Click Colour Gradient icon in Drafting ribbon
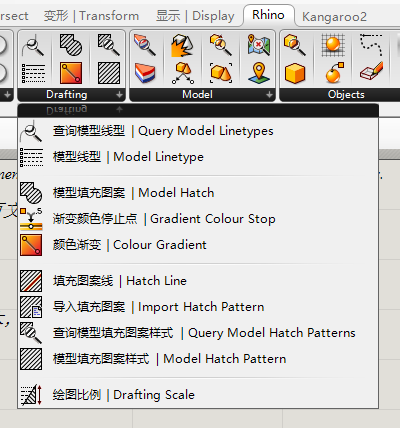The width and height of the screenshot is (400, 428). (71, 73)
